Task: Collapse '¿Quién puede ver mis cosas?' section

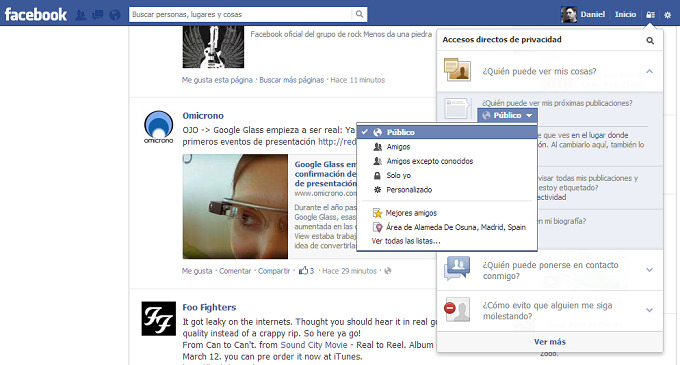Action: click(649, 71)
